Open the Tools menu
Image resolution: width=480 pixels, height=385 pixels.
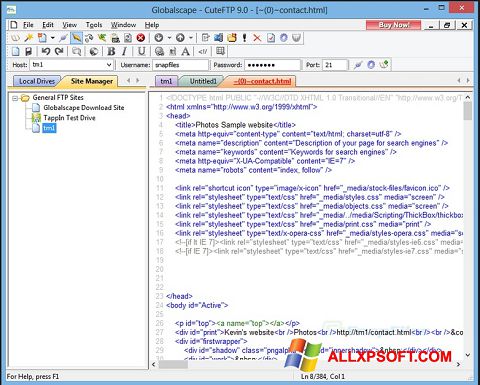pyautogui.click(x=94, y=25)
